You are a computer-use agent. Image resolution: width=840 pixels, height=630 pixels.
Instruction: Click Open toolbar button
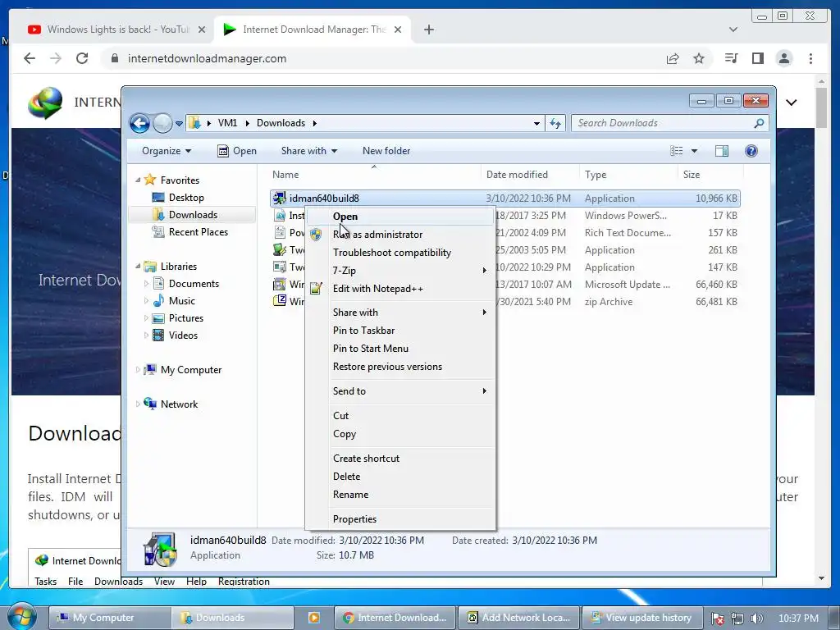(237, 151)
